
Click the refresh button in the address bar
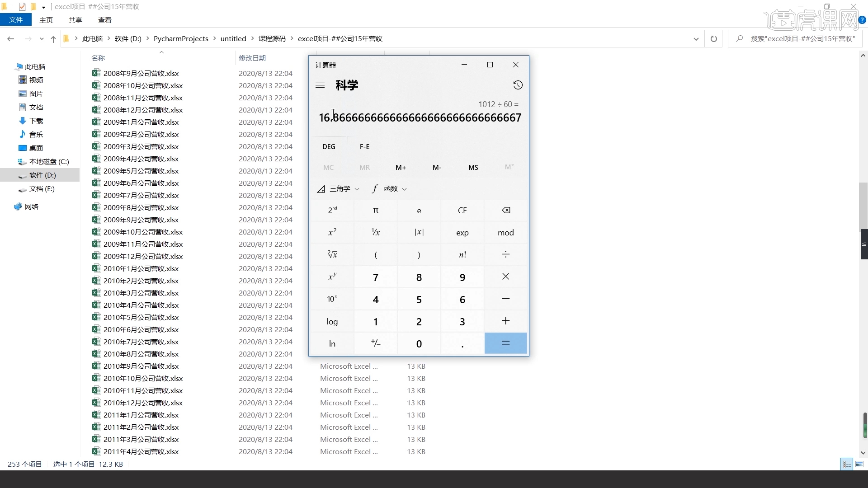coord(713,39)
